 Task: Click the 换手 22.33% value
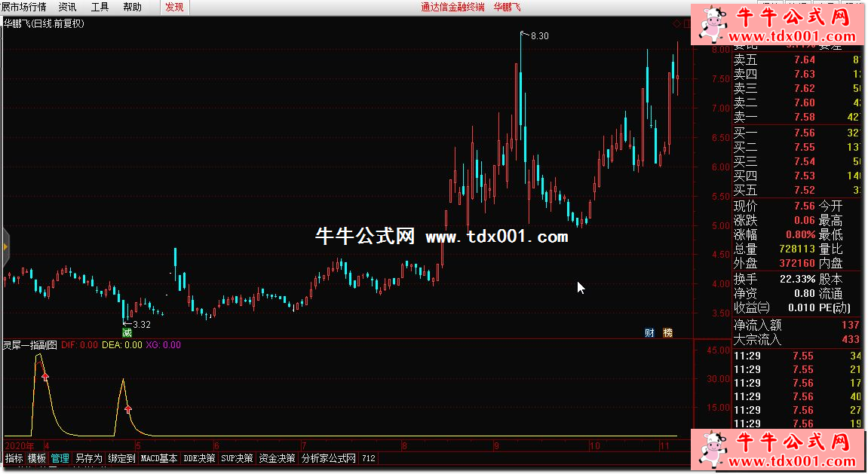[x=798, y=279]
